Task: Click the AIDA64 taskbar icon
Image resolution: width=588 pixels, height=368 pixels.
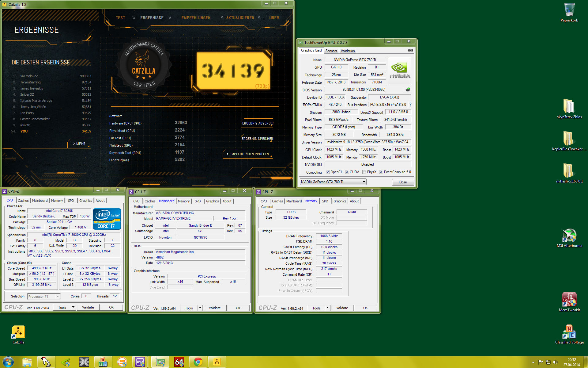Action: point(179,362)
